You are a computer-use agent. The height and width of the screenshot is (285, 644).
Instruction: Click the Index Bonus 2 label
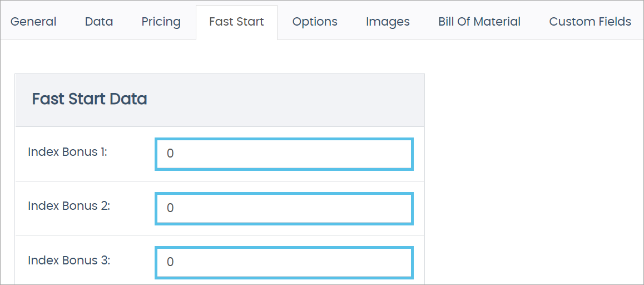tap(69, 205)
